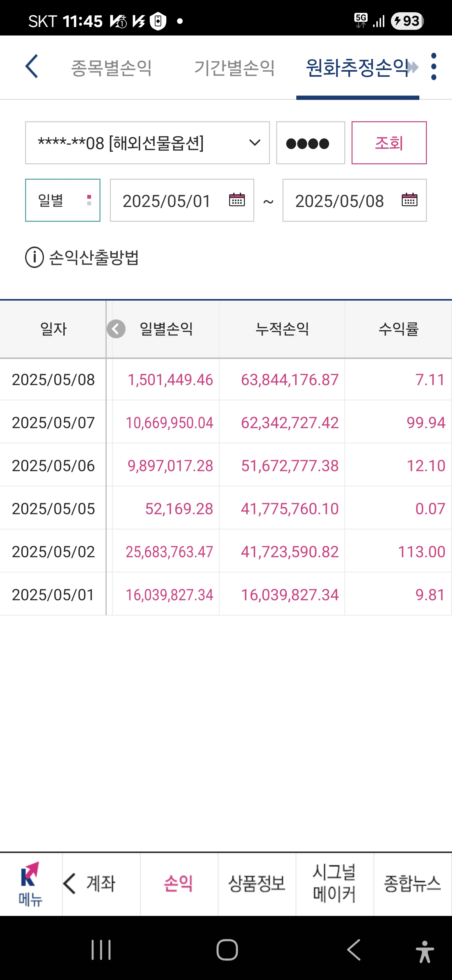Open the end date calendar picker
This screenshot has height=980, width=452.
(x=409, y=200)
